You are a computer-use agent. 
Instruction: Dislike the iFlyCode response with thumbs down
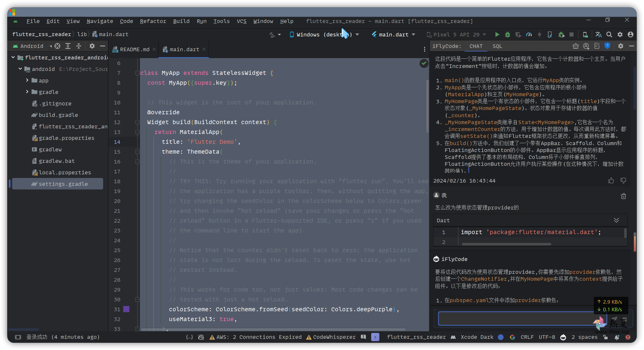[623, 181]
